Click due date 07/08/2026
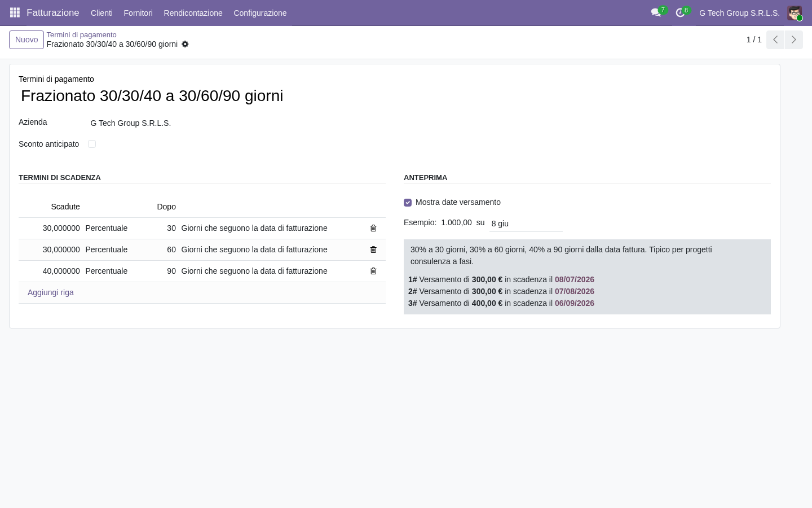 click(575, 291)
